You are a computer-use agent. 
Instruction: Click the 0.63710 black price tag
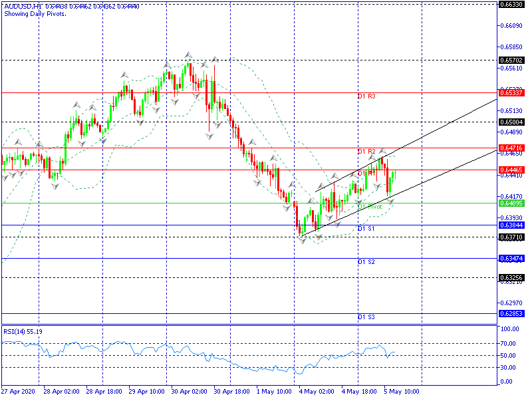click(x=511, y=237)
